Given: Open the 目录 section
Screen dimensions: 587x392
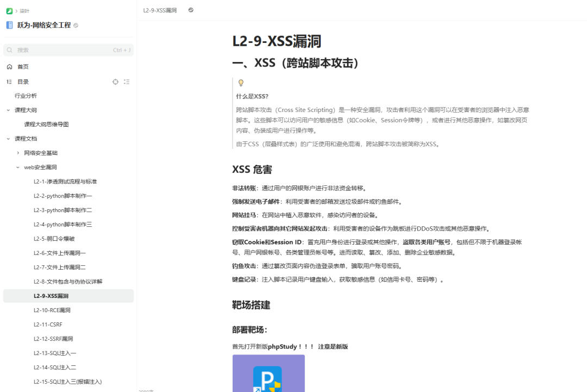Looking at the screenshot, I should click(23, 82).
